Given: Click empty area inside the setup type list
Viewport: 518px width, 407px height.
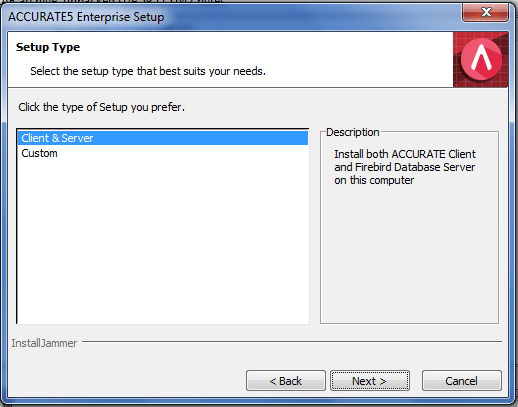Looking at the screenshot, I should [x=163, y=240].
